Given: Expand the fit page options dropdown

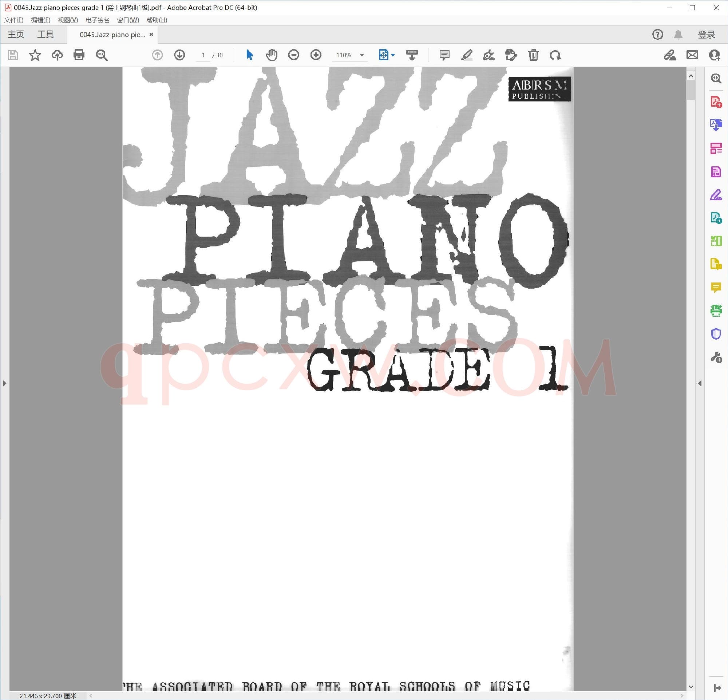Looking at the screenshot, I should 393,55.
